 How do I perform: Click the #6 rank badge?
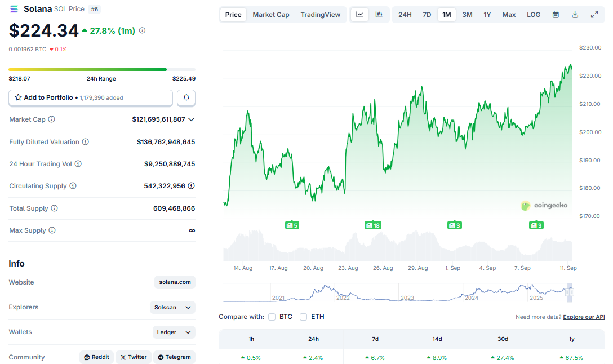pos(95,9)
